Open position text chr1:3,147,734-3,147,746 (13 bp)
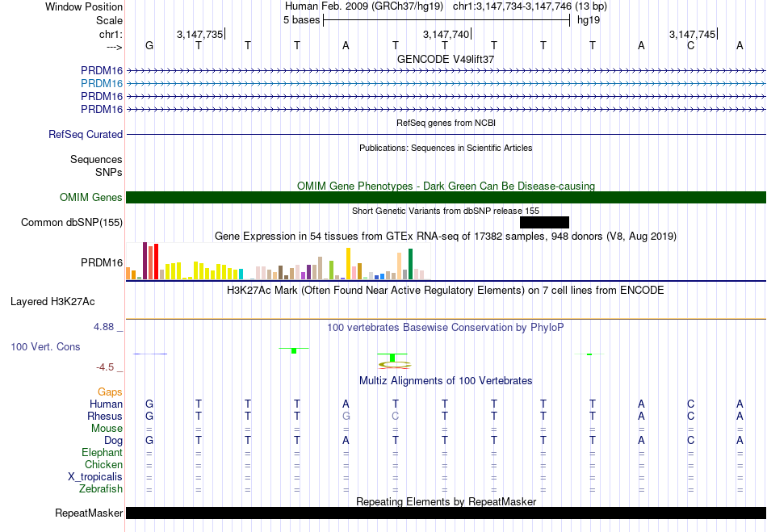This screenshot has height=532, width=767. point(530,6)
